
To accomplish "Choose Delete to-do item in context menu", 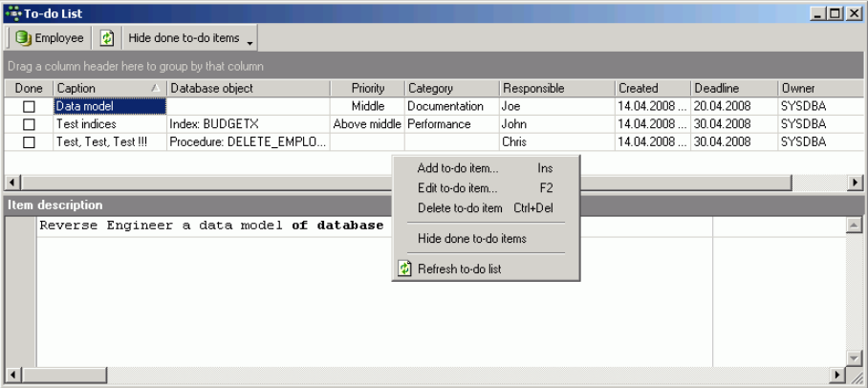I will 460,207.
